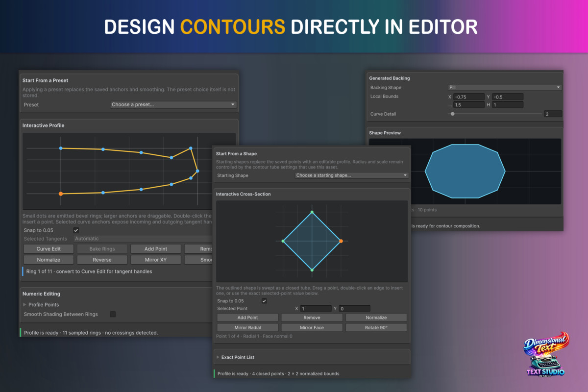Click Add Point in the Cross-Section panel
The width and height of the screenshot is (588, 392).
tap(247, 318)
